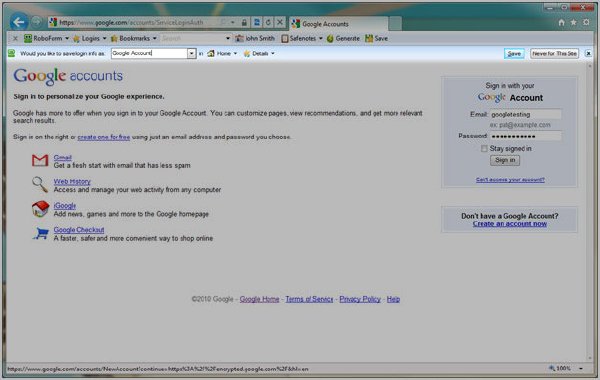Image resolution: width=600 pixels, height=380 pixels.
Task: Open the Terms of Service link
Action: [309, 299]
